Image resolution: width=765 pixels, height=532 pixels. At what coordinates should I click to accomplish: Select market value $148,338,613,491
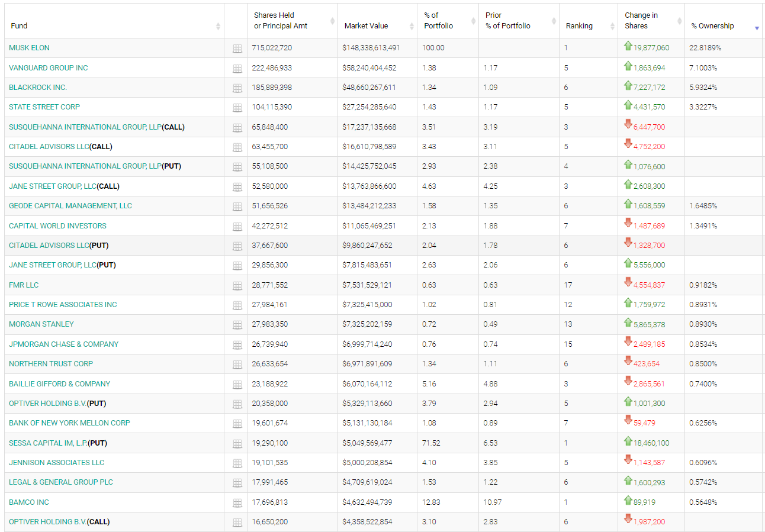[x=371, y=48]
